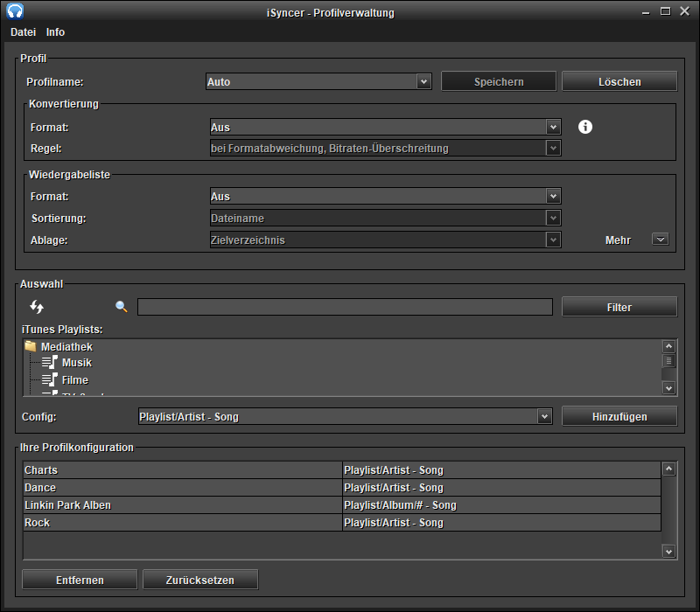Select the Filme playlist entry
This screenshot has width=700, height=612.
(x=75, y=380)
